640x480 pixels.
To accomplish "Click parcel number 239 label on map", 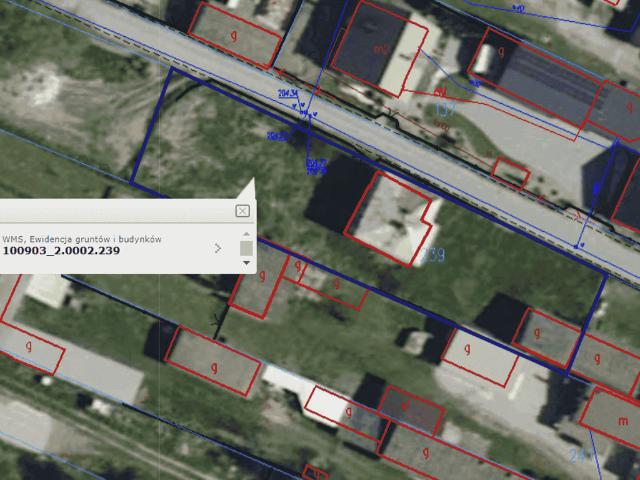I will (x=433, y=256).
